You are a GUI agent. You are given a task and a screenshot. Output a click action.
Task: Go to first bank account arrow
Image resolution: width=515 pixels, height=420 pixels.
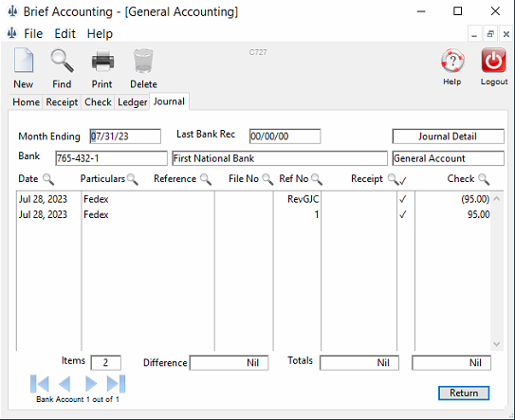click(x=40, y=384)
